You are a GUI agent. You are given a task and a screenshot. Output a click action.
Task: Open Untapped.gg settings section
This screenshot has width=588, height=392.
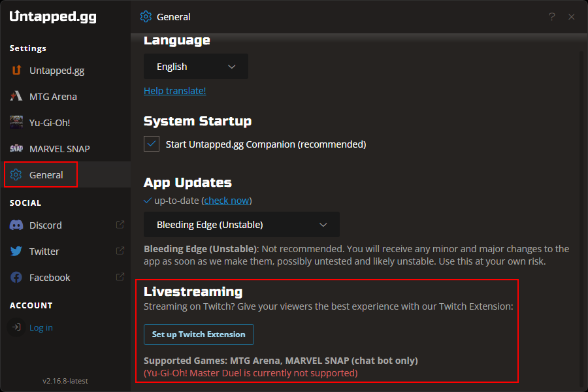coord(65,70)
